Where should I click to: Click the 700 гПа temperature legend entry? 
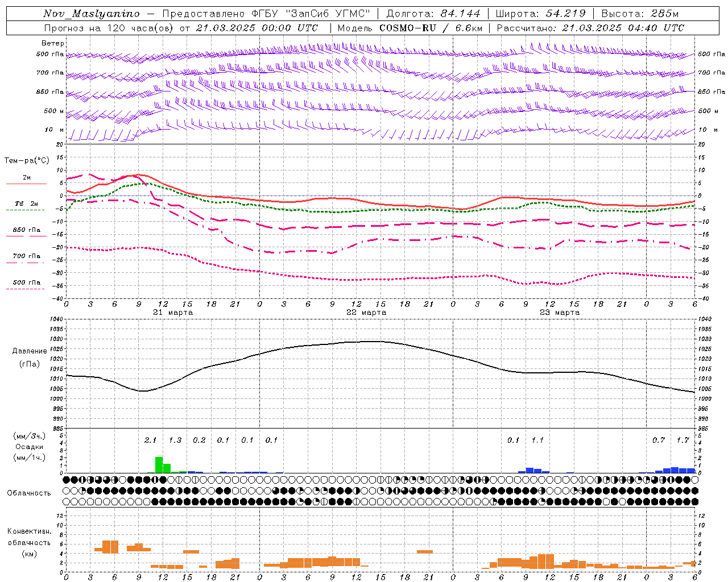pyautogui.click(x=26, y=258)
